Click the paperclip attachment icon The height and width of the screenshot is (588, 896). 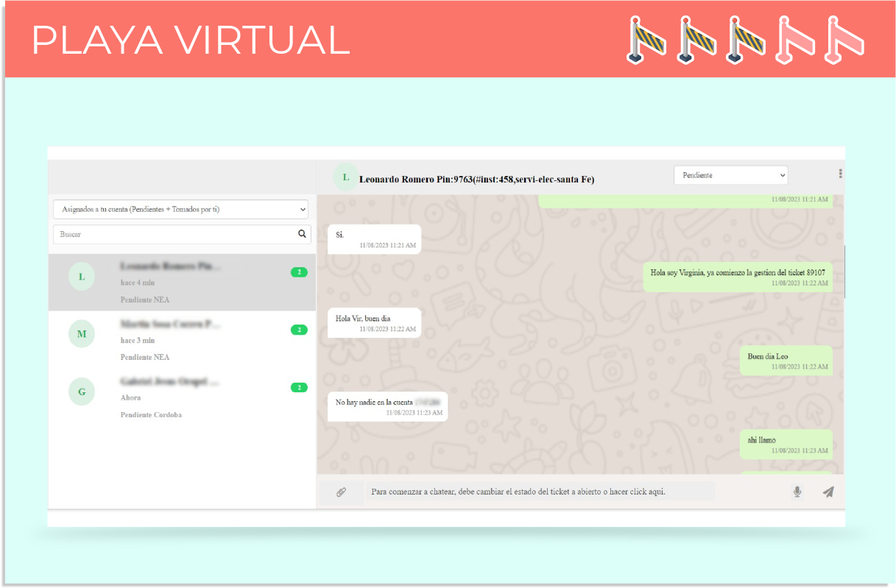point(341,492)
